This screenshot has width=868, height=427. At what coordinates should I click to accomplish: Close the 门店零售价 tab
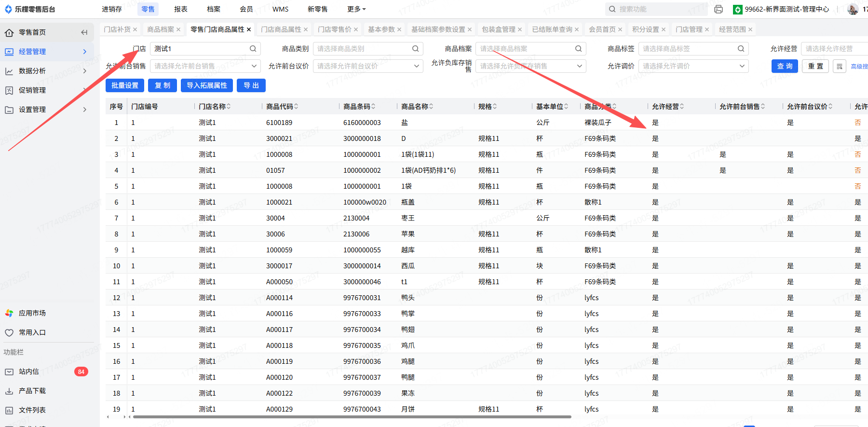click(356, 29)
